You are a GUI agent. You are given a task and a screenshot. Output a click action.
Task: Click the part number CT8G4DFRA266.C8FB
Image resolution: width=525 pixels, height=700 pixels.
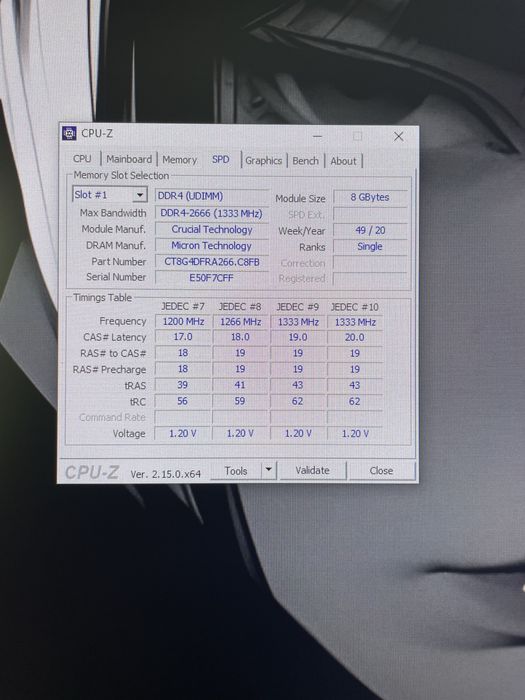(x=212, y=262)
